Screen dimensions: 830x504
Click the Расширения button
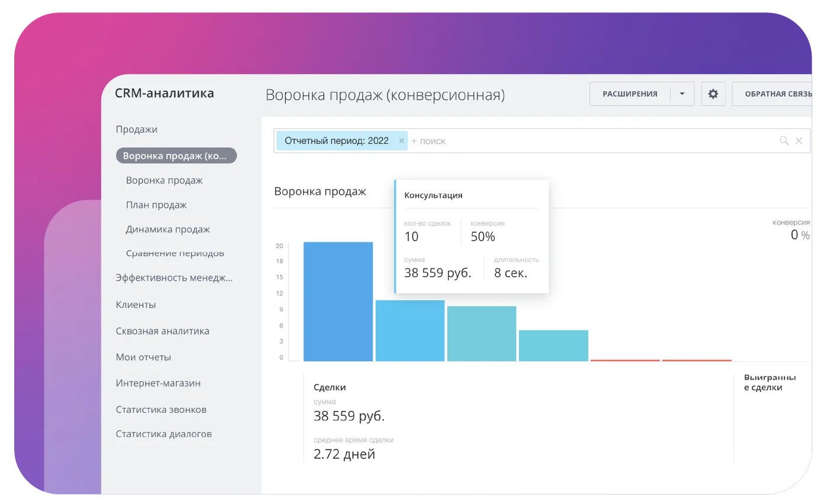pos(630,94)
